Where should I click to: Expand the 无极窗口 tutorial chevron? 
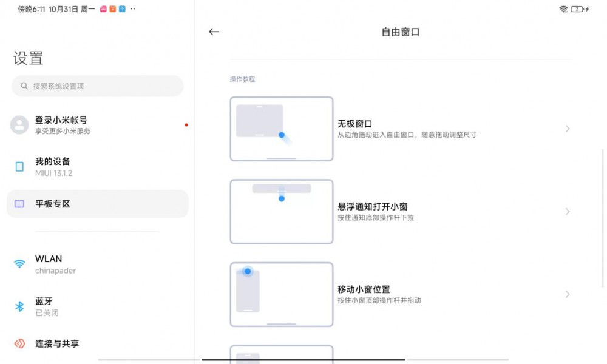pyautogui.click(x=568, y=129)
